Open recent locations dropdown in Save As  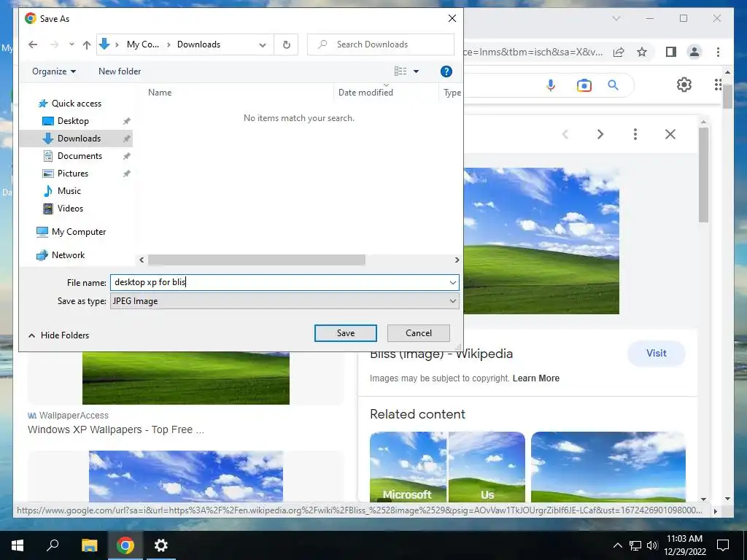tap(71, 44)
